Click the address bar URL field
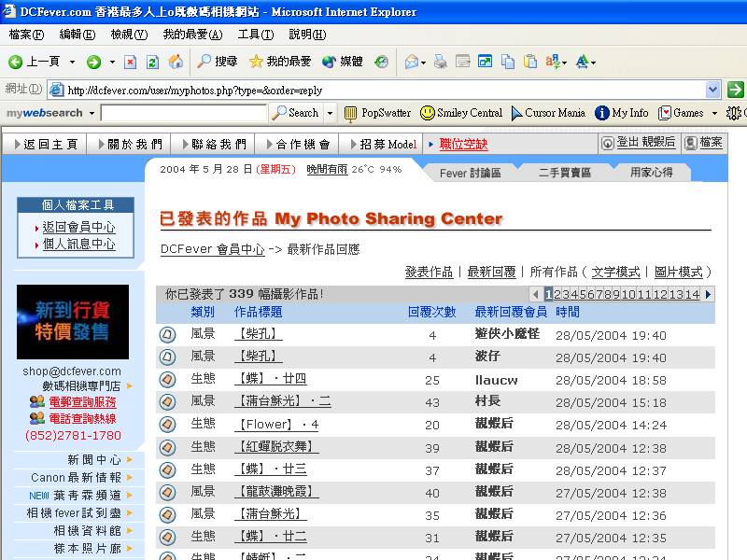Image resolution: width=747 pixels, height=560 pixels. pos(376,90)
